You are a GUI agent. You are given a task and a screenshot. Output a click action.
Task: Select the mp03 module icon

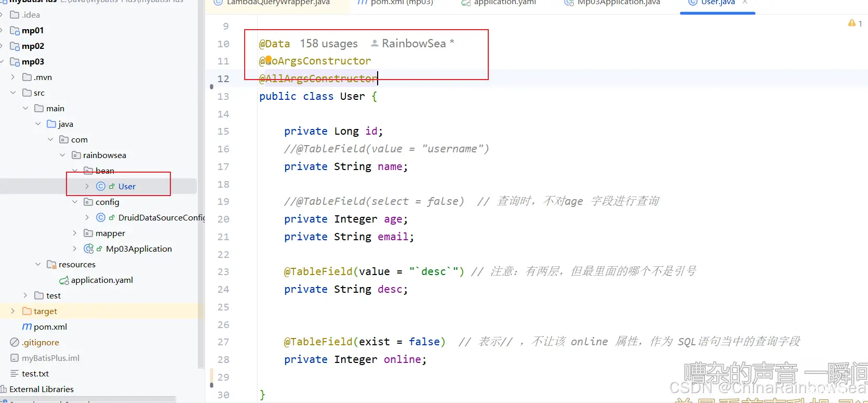tap(15, 61)
